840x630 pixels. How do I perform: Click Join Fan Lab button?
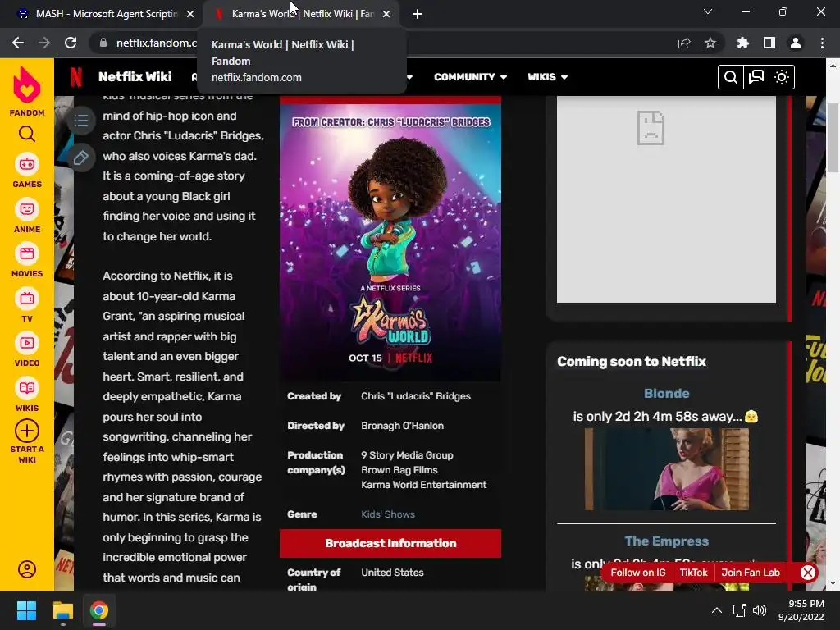pos(751,573)
